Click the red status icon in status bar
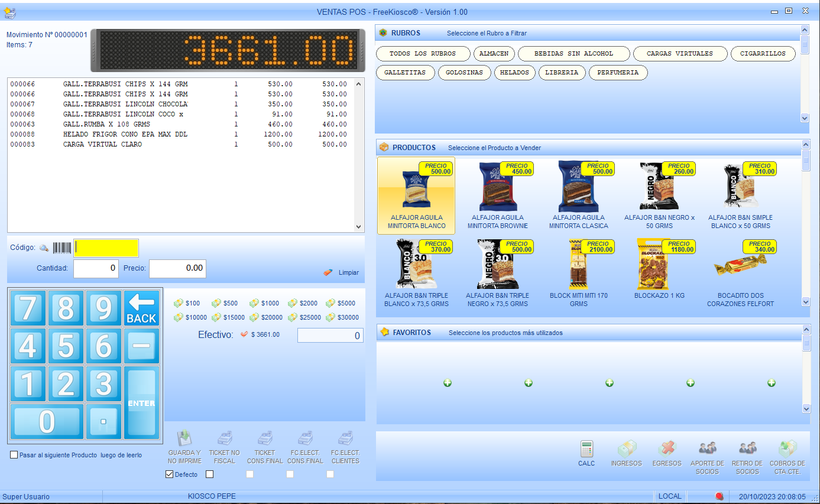 click(719, 496)
